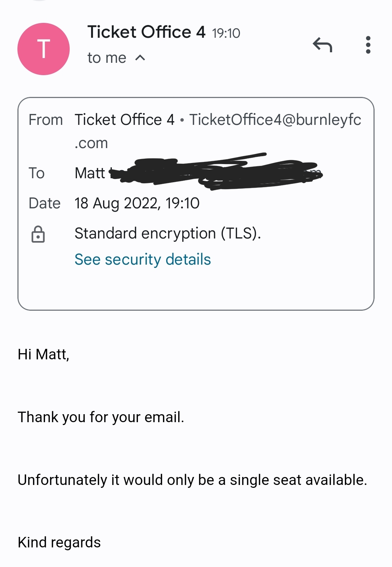392x567 pixels.
Task: Click the "Kind regards" sign-off
Action: pos(59,542)
